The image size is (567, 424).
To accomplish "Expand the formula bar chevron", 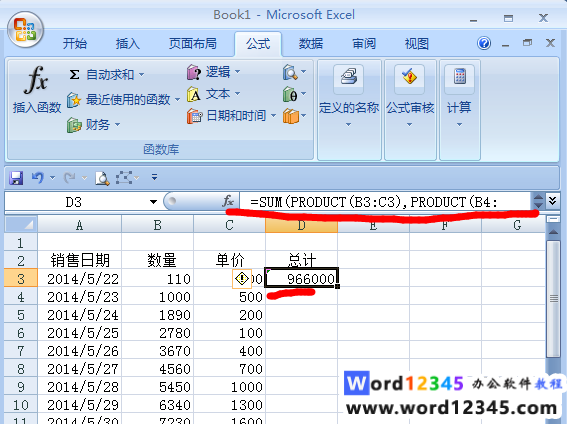I will click(x=553, y=200).
